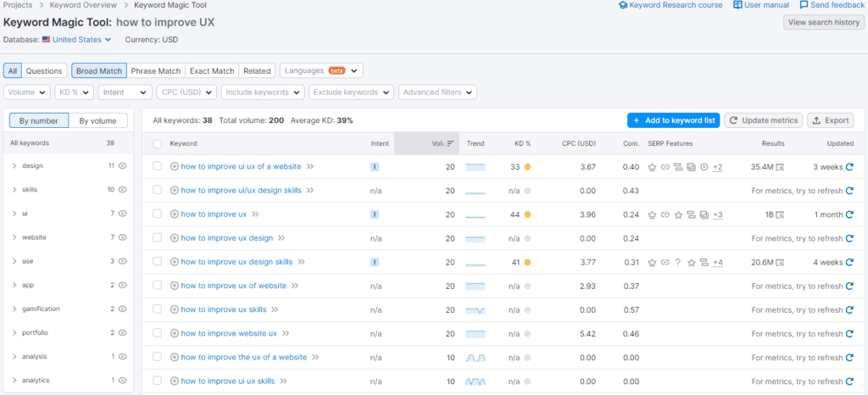Open Keyword Research course link
The width and height of the screenshot is (868, 395).
click(670, 5)
